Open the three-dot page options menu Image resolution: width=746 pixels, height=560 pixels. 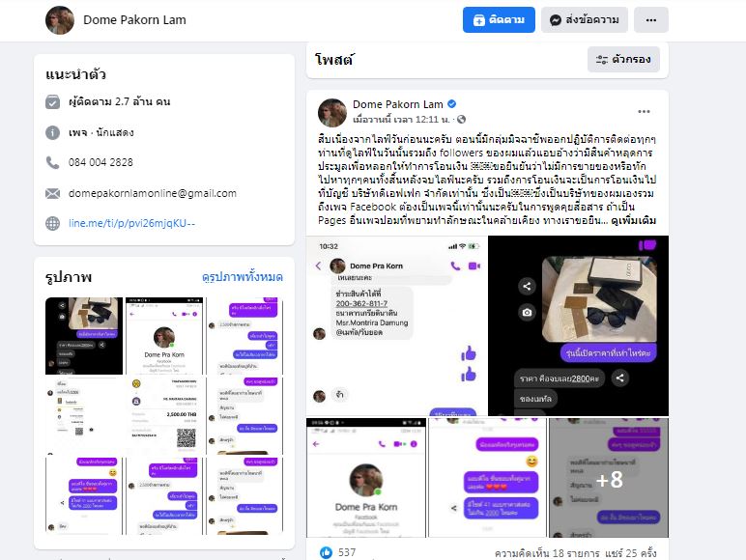pos(651,20)
